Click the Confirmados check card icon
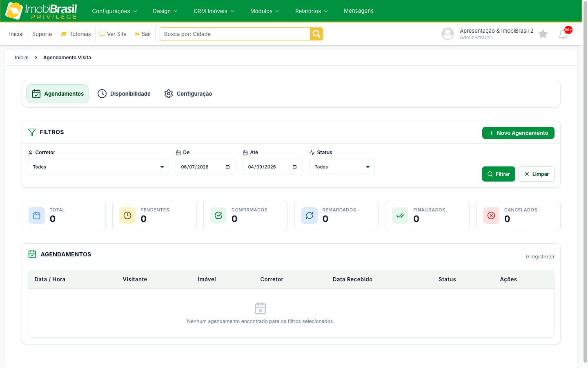 pos(218,215)
